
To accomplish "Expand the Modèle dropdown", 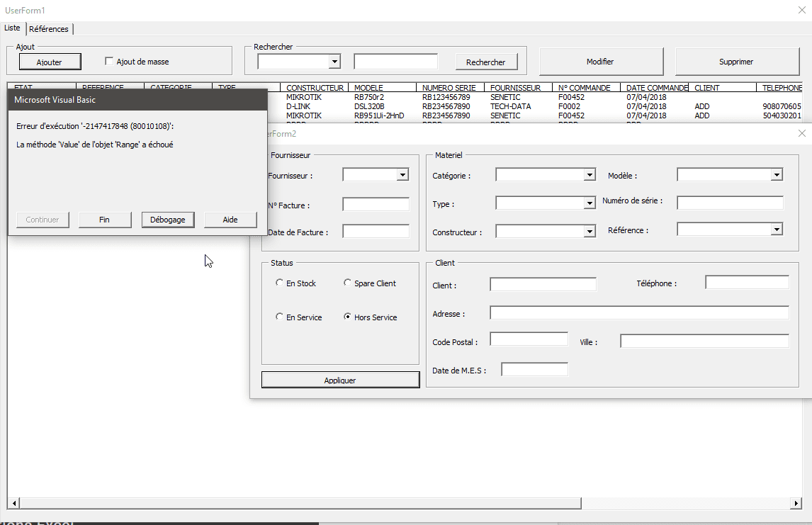I will click(x=777, y=175).
